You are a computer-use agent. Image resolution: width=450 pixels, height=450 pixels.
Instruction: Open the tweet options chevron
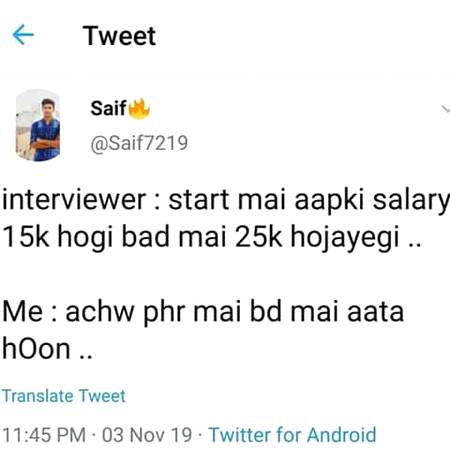(x=445, y=109)
